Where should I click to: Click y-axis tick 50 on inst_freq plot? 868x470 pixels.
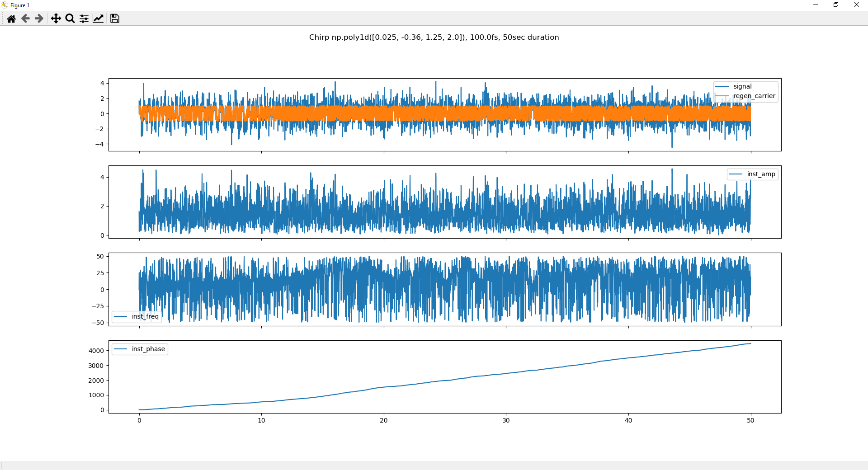[x=100, y=256]
